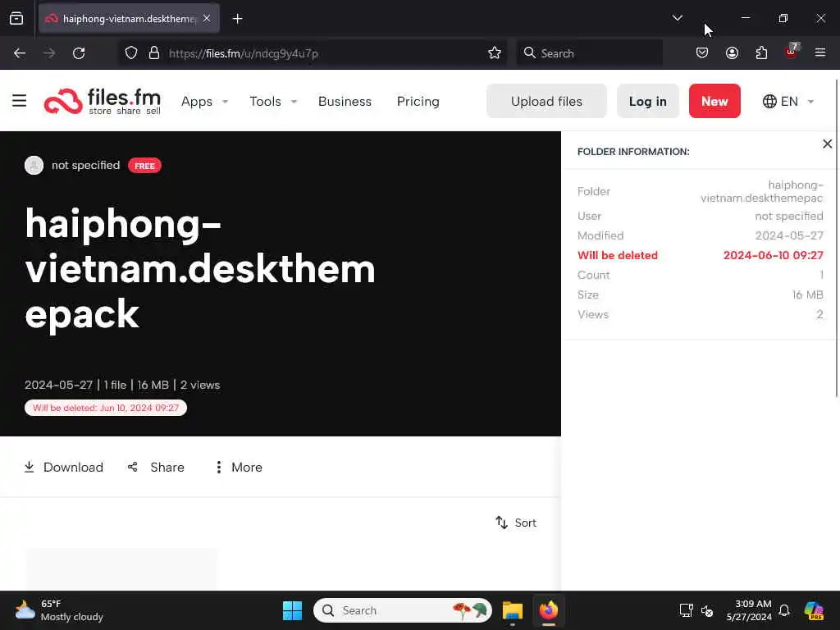This screenshot has width=840, height=630.
Task: Open the notifications bell in tray
Action: [x=784, y=610]
